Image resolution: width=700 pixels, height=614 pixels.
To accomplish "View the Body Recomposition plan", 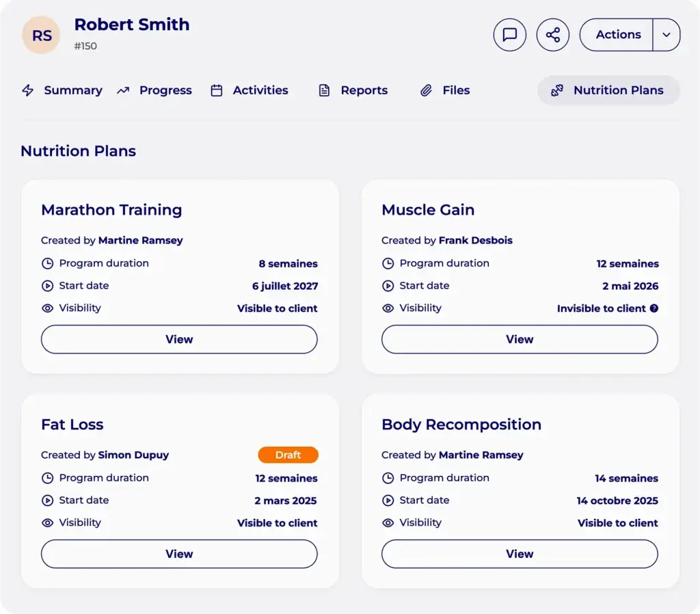I will (x=520, y=554).
